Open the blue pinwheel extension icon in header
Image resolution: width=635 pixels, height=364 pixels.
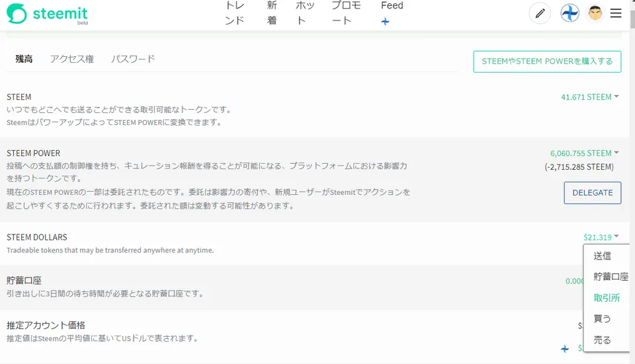570,13
